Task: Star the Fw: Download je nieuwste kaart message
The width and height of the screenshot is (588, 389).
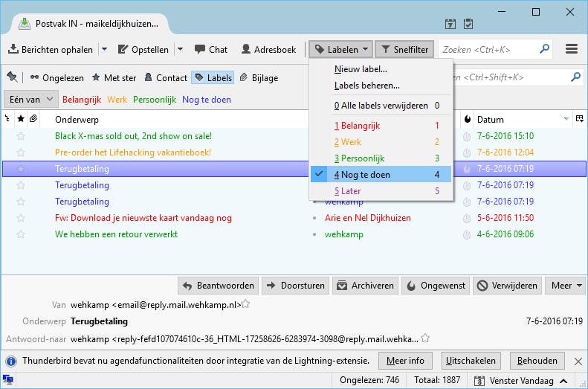Action: pos(21,218)
